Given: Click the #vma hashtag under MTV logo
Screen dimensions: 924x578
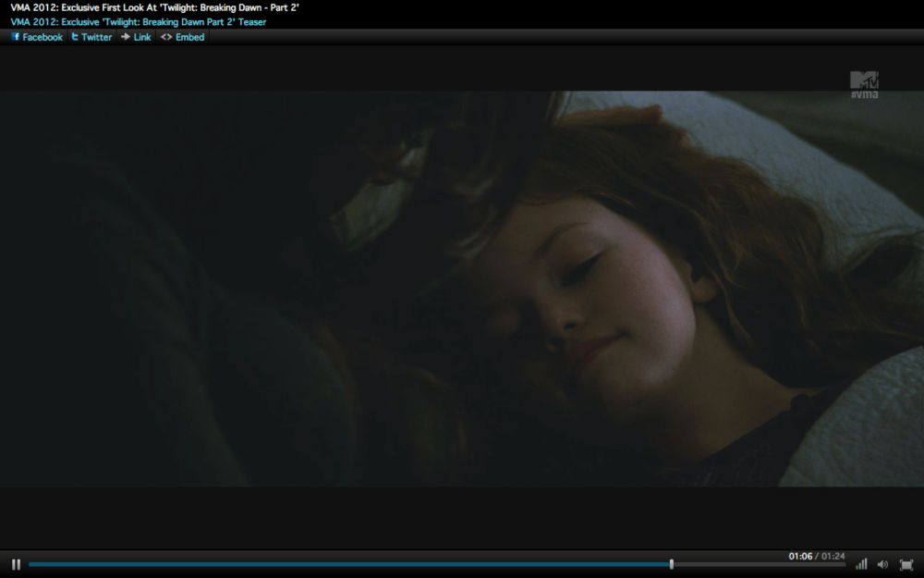Looking at the screenshot, I should coord(865,94).
